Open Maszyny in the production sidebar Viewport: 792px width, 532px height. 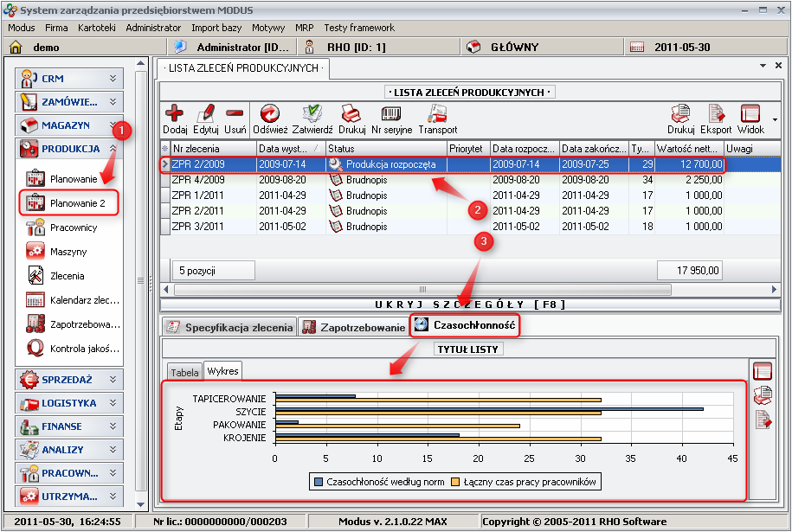tap(68, 252)
